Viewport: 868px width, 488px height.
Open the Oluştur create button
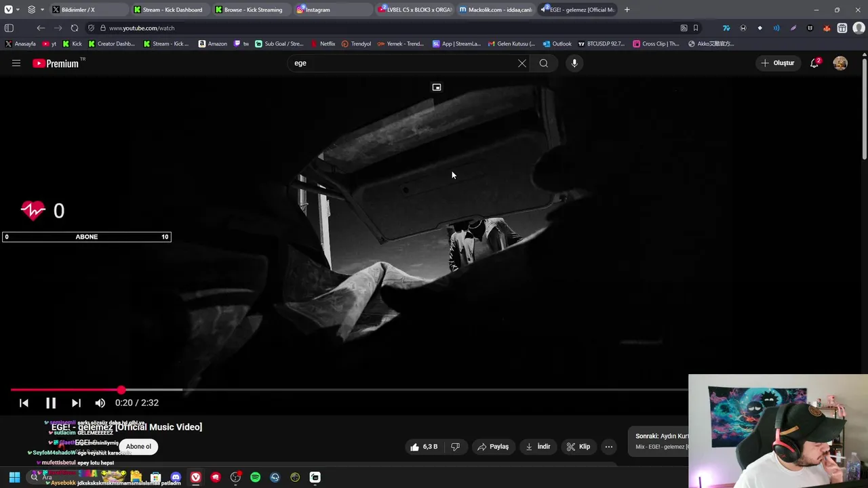click(x=778, y=63)
